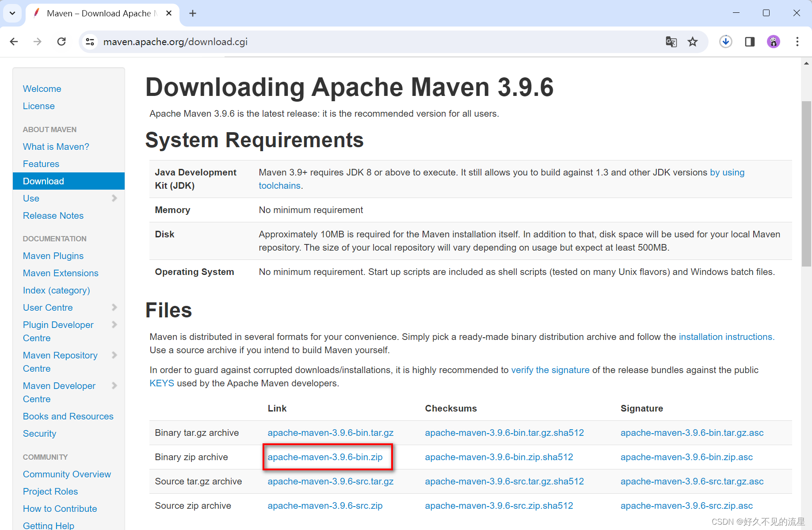Open apache-maven-3.9.6-src.tar.gz.asc signature
This screenshot has height=530, width=812.
pos(692,481)
